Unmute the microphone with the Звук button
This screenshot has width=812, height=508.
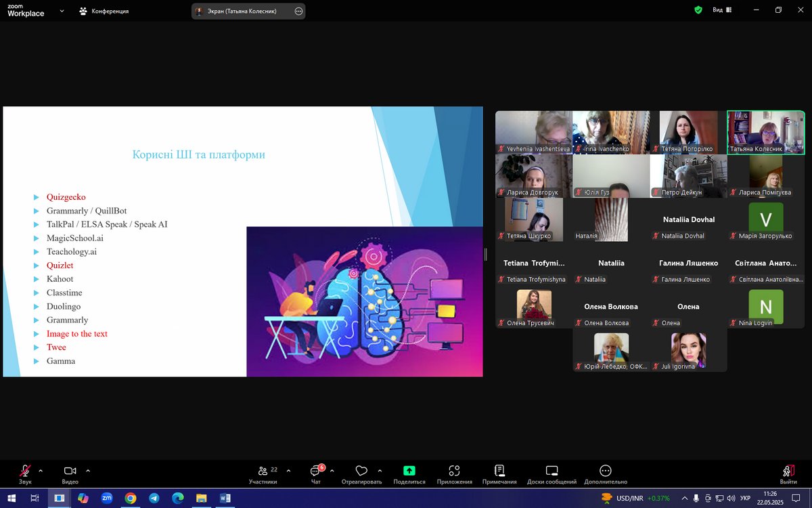25,474
